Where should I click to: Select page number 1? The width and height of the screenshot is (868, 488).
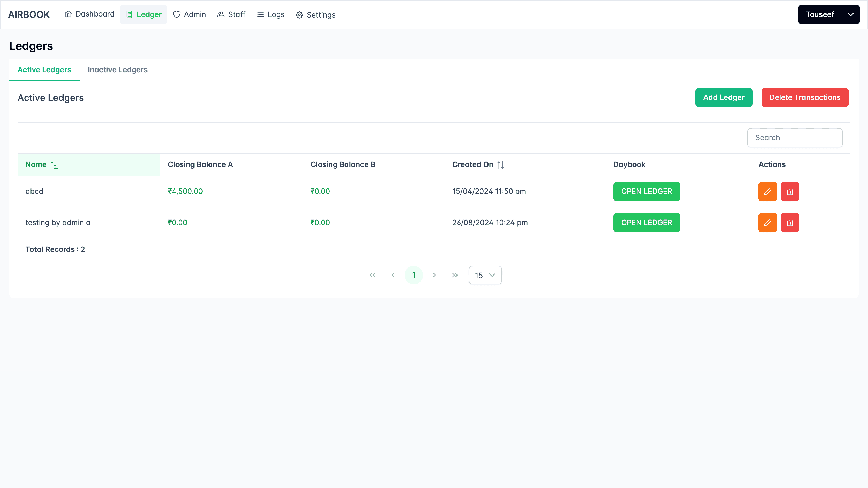[x=413, y=275]
